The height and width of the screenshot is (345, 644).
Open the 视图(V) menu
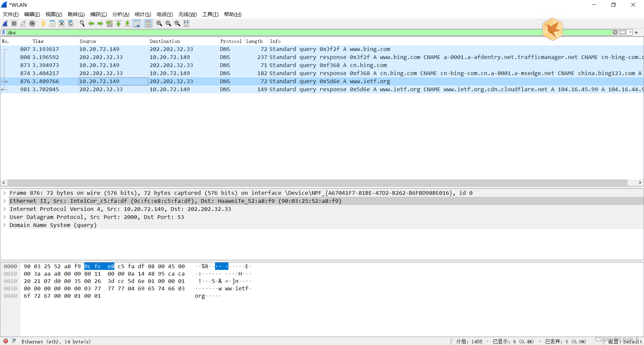[x=54, y=14]
